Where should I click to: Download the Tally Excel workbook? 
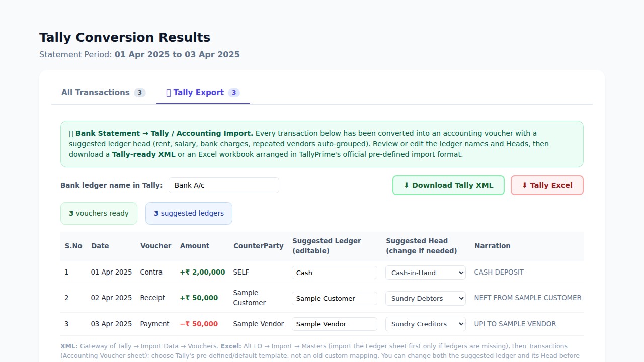[x=547, y=185]
